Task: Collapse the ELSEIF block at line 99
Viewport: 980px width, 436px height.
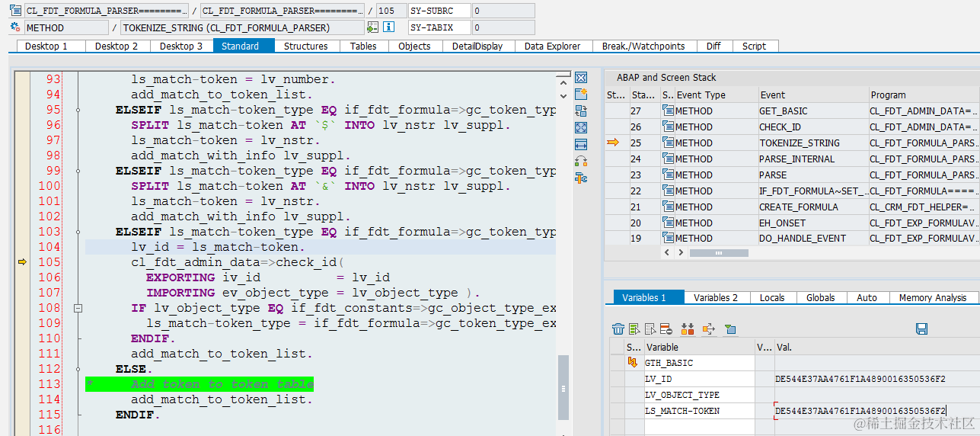Action: pos(78,171)
